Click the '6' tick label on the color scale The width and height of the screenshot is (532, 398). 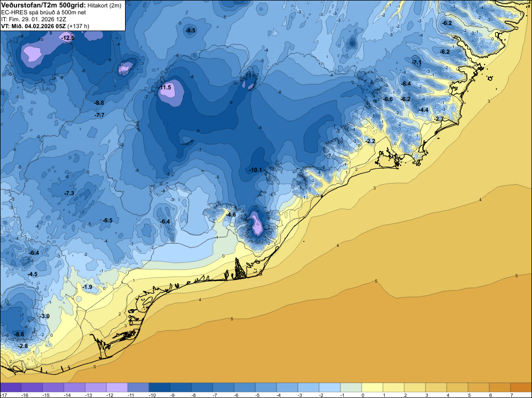[x=491, y=395]
